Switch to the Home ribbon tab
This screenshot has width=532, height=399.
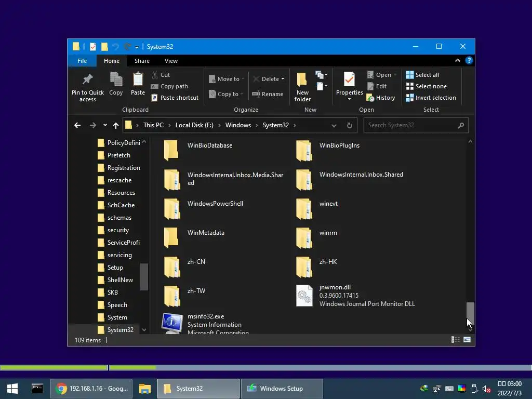tap(112, 61)
